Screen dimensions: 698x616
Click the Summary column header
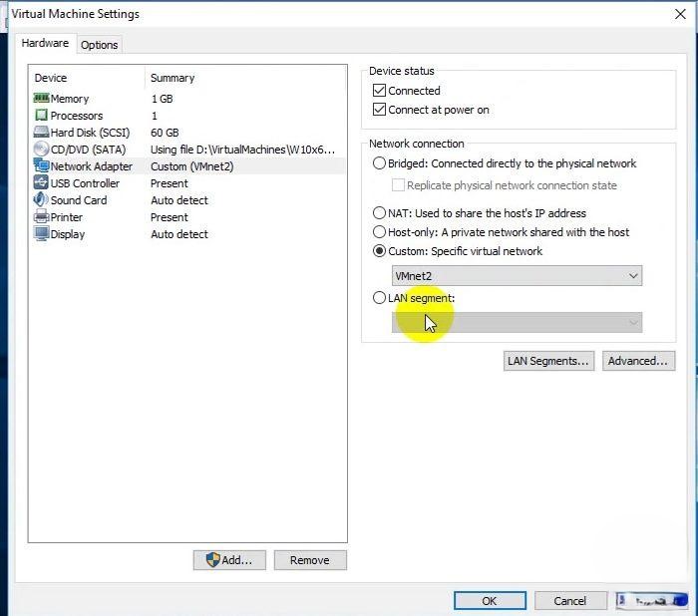click(173, 78)
